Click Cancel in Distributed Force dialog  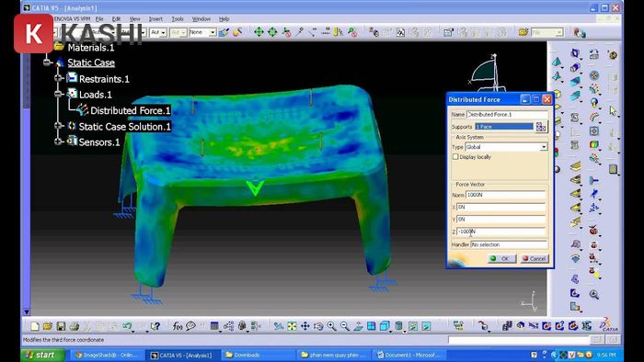click(x=535, y=259)
